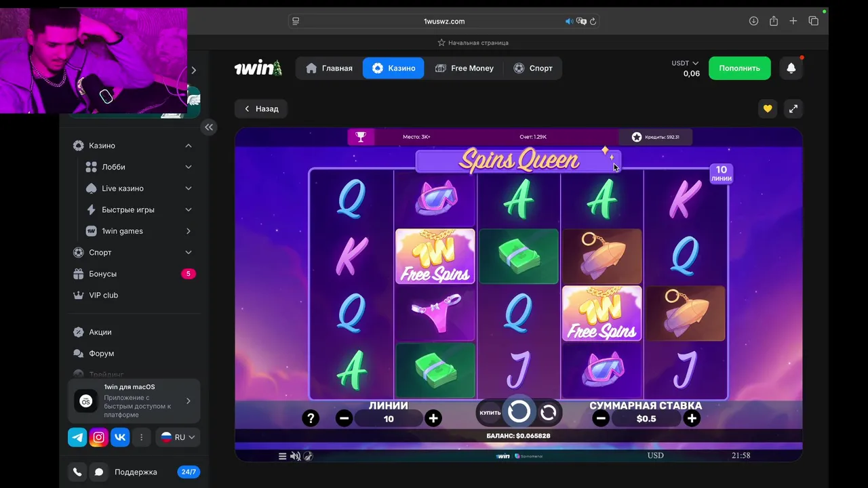Click the tournament trophy icon

point(361,137)
